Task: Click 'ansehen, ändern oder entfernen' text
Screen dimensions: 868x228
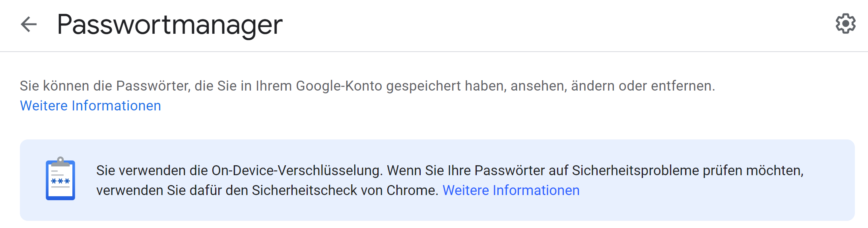Action: pyautogui.click(x=612, y=86)
